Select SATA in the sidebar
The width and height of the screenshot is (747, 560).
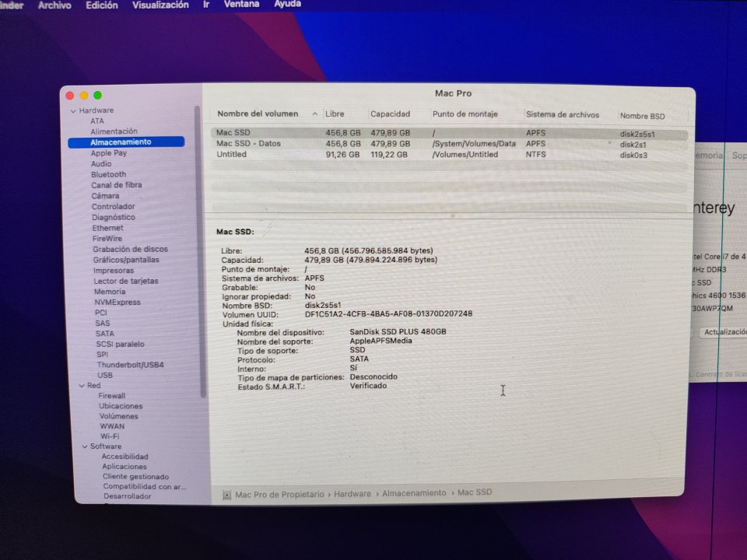click(105, 334)
